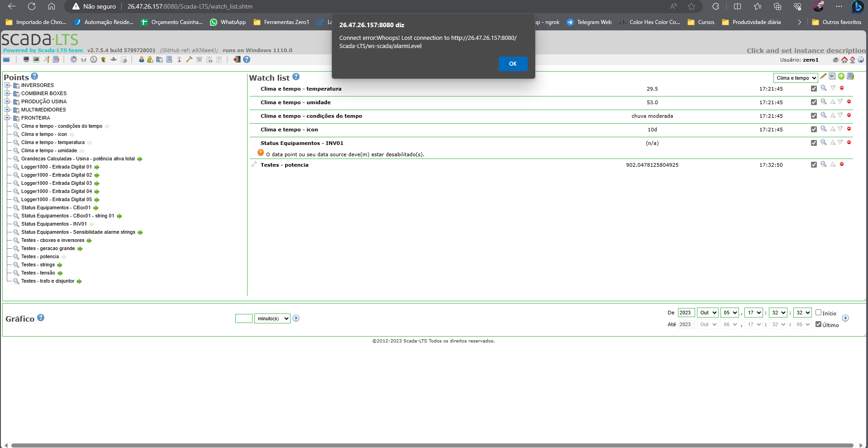Open Telegram Web favorite in the bookmarks bar
The height and width of the screenshot is (448, 868).
pos(594,22)
